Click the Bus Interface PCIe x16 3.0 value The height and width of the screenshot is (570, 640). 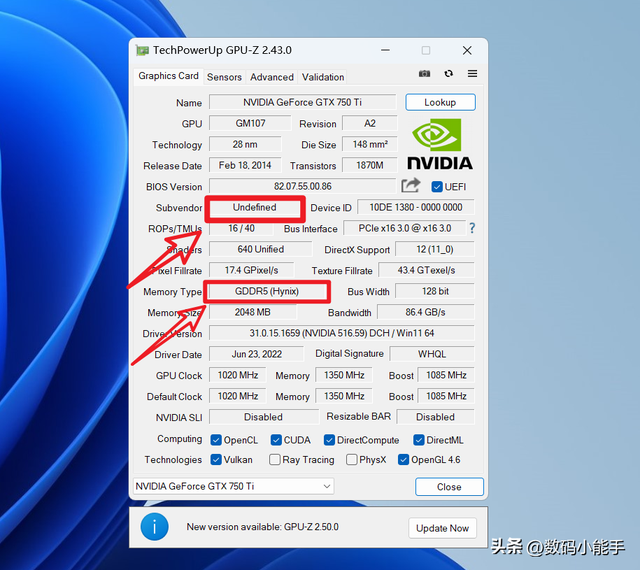tap(404, 228)
